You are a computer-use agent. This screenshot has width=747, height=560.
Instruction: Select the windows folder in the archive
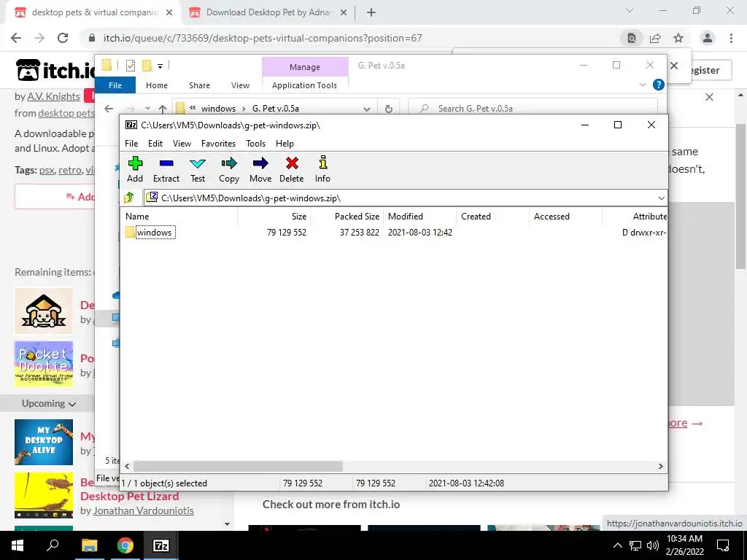(x=149, y=233)
